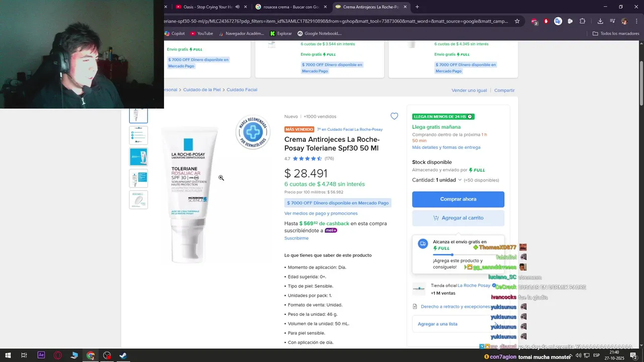Open Task View on the taskbar
Image resolution: width=644 pixels, height=362 pixels.
[24, 355]
